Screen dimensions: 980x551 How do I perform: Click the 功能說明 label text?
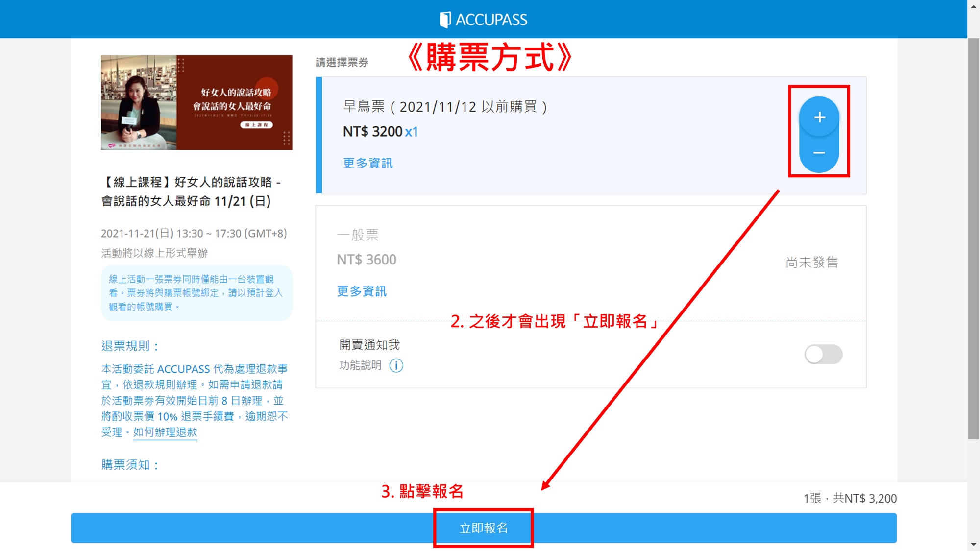(x=360, y=365)
